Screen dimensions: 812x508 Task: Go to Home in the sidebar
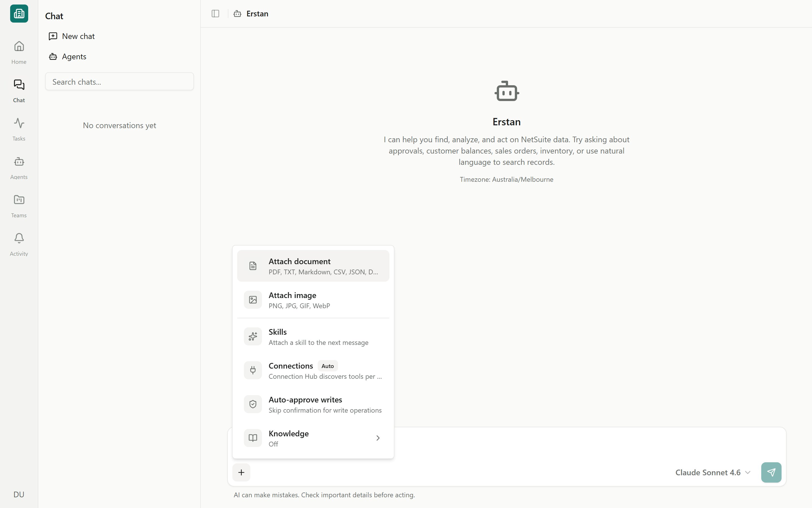[x=19, y=52]
